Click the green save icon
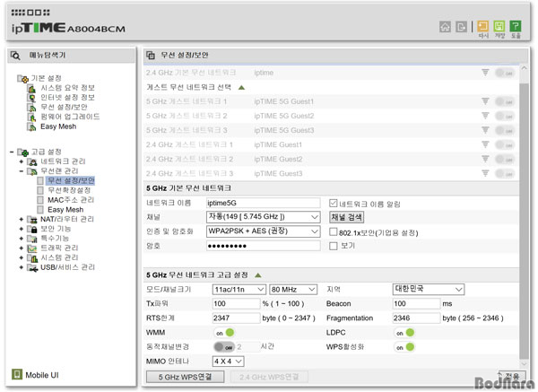The width and height of the screenshot is (538, 392). tap(499, 26)
